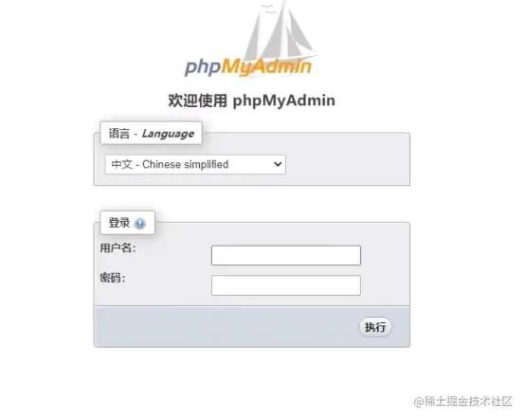Click the 用户名 field label
525x420 pixels.
(118, 248)
